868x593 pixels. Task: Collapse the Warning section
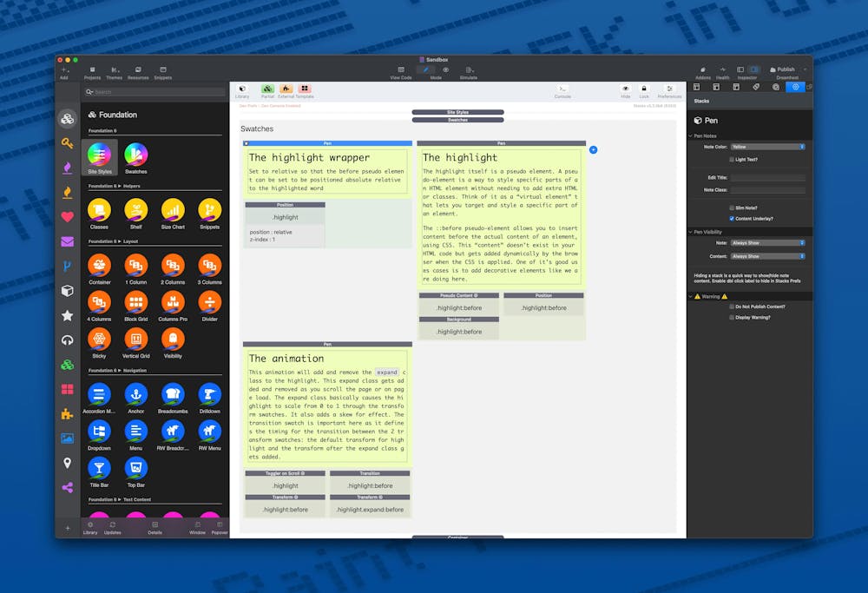pos(691,296)
